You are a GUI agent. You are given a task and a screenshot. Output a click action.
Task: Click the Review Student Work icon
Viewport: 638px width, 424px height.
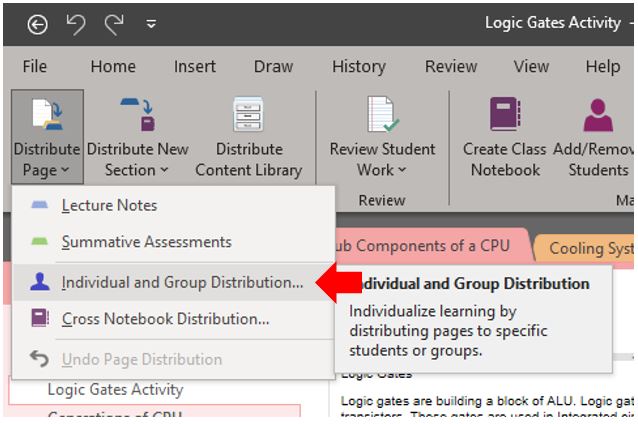[x=382, y=114]
